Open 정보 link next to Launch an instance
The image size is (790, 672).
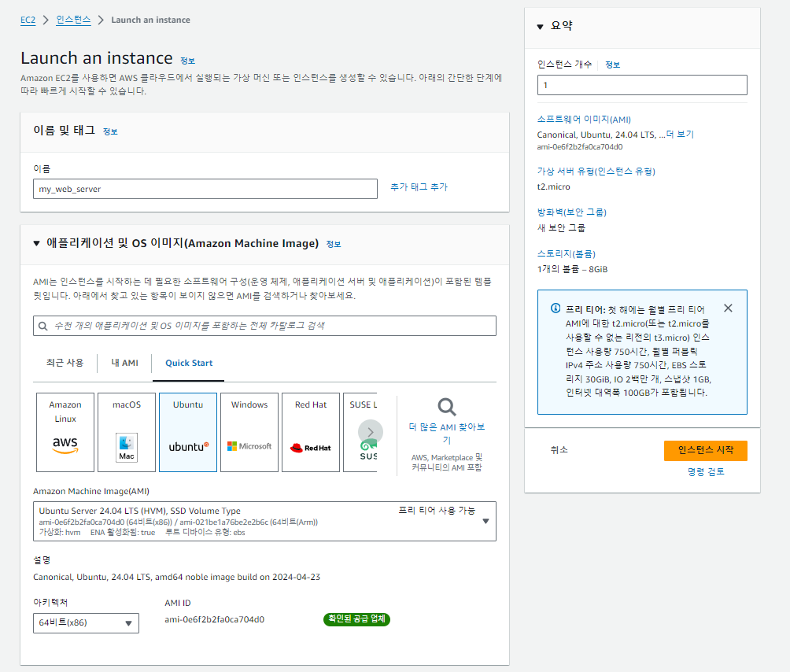coord(187,61)
